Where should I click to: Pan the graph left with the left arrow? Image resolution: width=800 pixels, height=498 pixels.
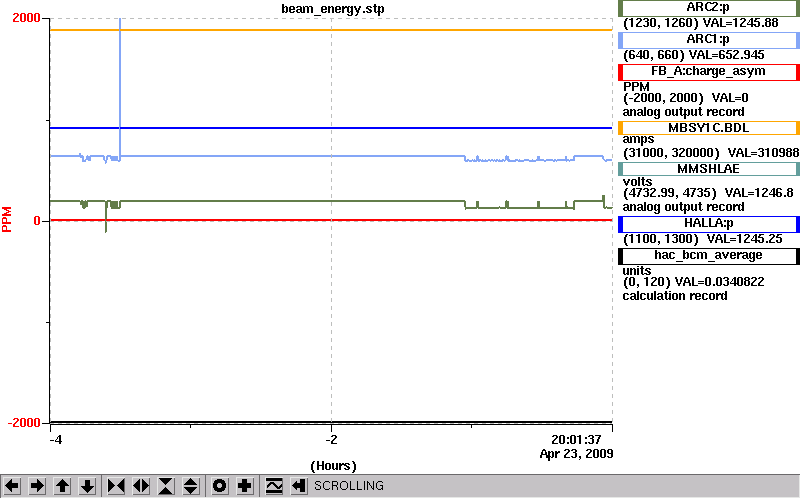coord(12,486)
